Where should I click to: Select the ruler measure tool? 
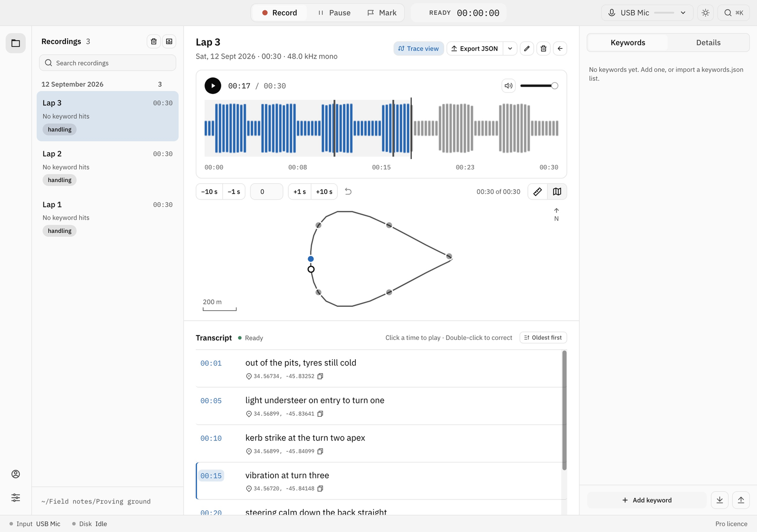[x=538, y=192]
